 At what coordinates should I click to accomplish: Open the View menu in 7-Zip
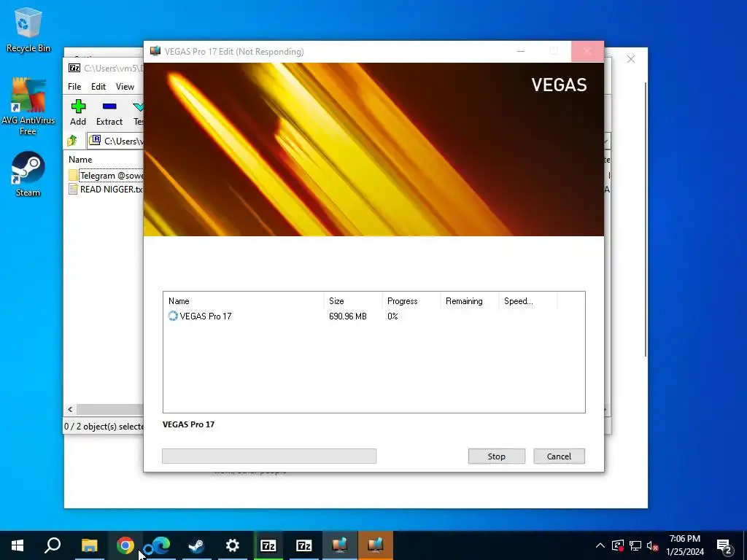(x=125, y=87)
